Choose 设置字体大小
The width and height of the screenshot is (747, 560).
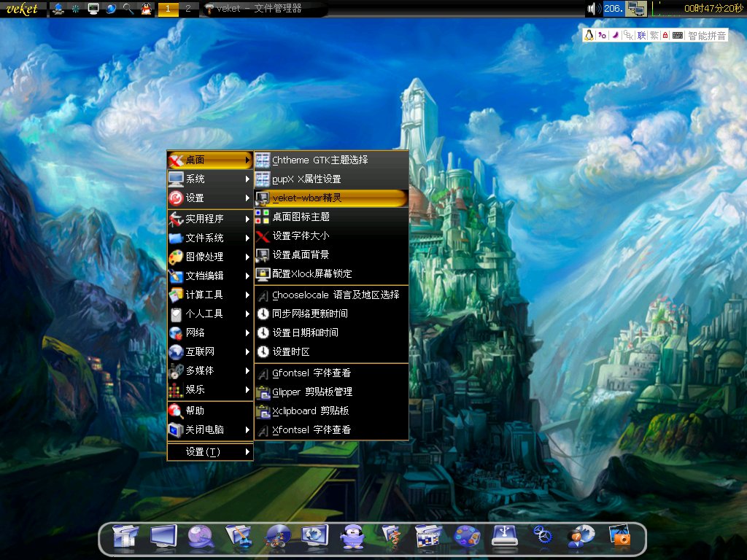click(x=332, y=236)
